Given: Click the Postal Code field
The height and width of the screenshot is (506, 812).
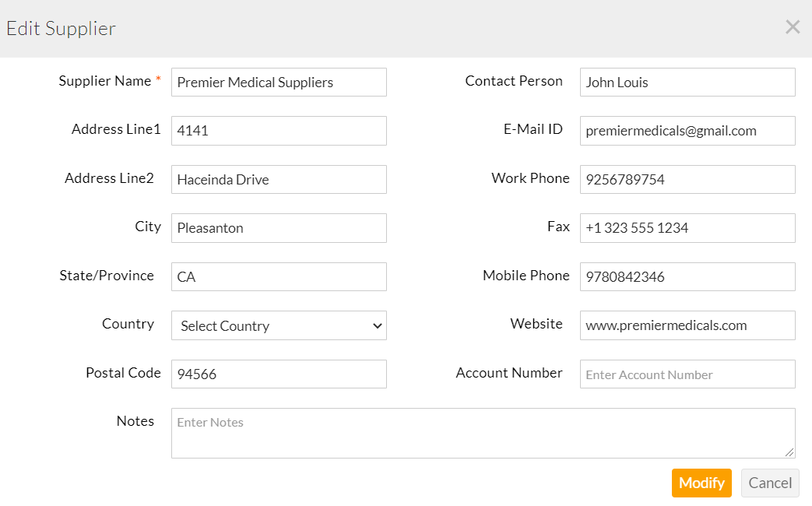Looking at the screenshot, I should click(278, 374).
